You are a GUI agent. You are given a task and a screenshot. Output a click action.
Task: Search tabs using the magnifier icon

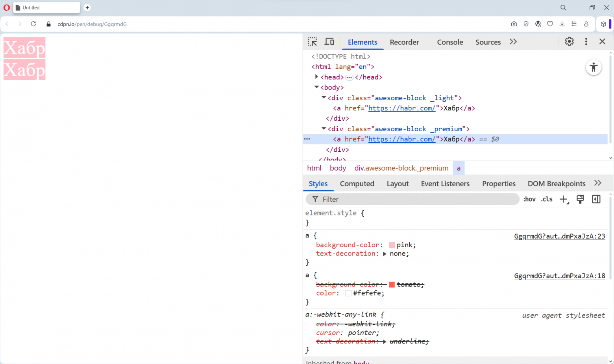[563, 7]
